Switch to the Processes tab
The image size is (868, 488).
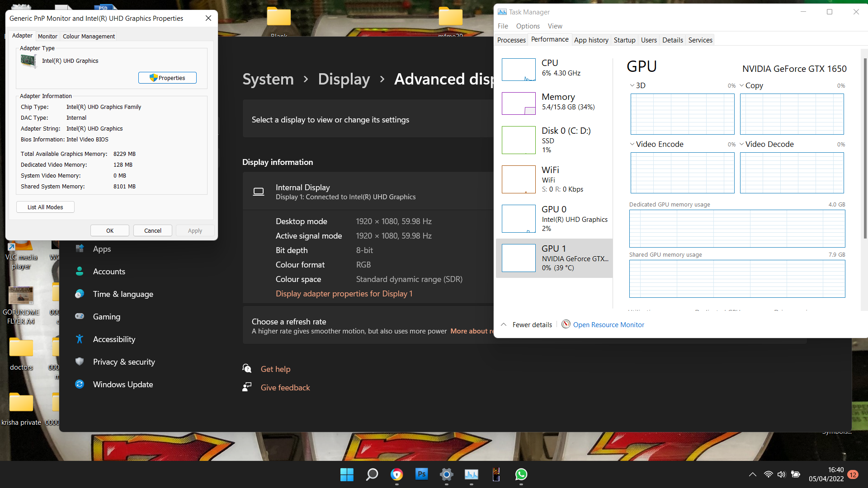511,40
